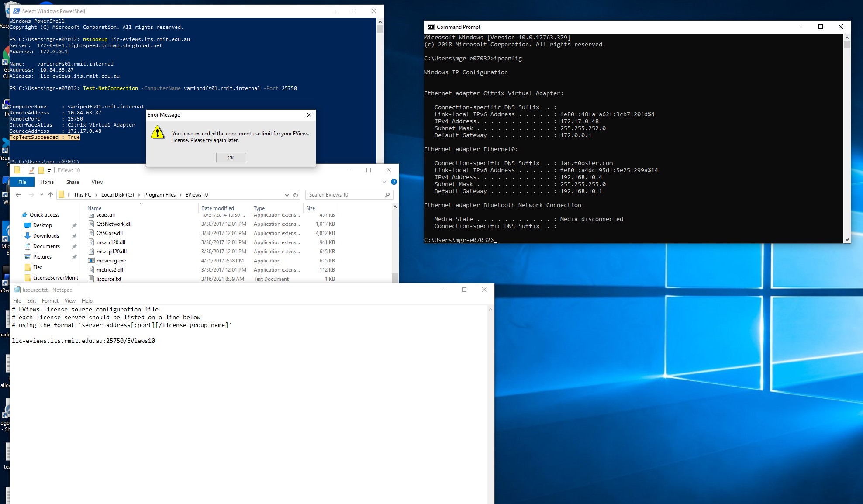This screenshot has height=504, width=863.
Task: Select the Qt5Network.dll file
Action: (114, 224)
